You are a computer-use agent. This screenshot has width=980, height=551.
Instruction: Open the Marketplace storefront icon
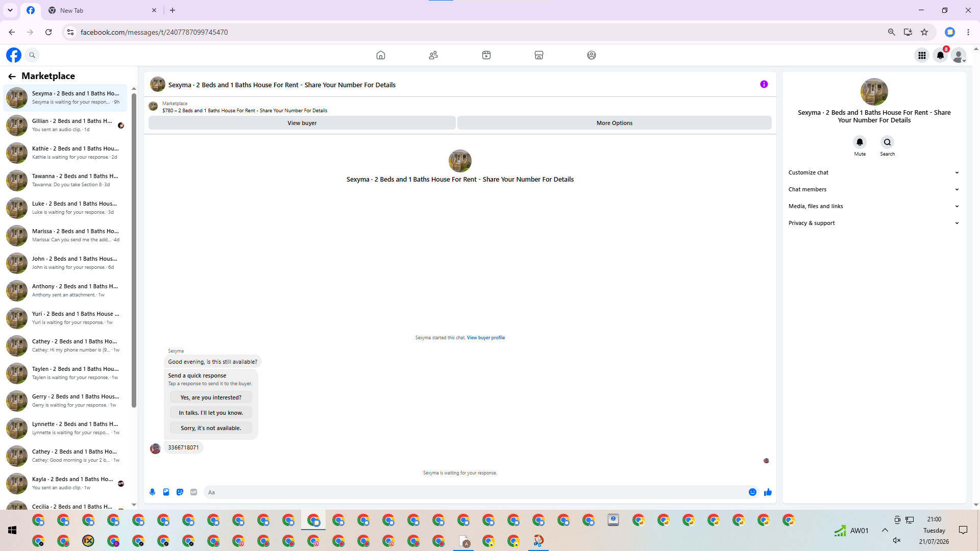click(539, 55)
